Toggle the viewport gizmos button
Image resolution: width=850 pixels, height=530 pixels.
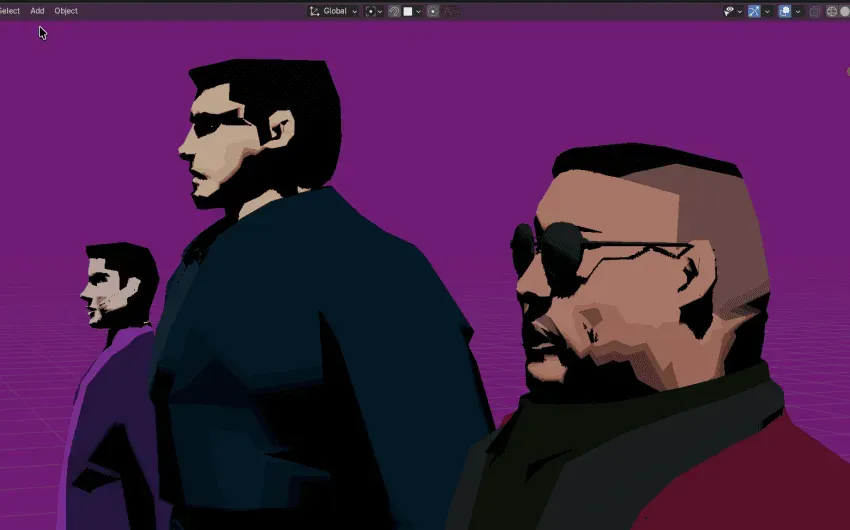pos(754,11)
